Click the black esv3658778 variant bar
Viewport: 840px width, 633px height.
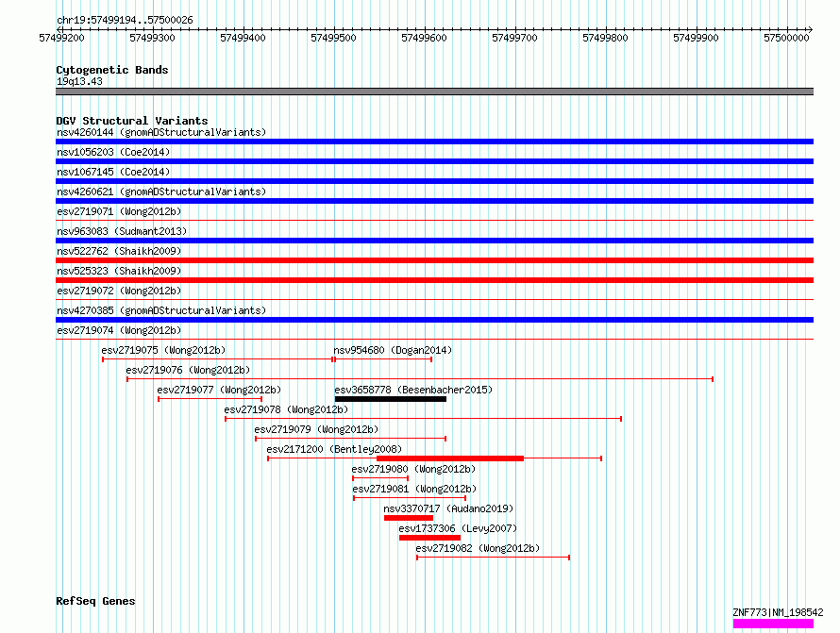point(391,399)
